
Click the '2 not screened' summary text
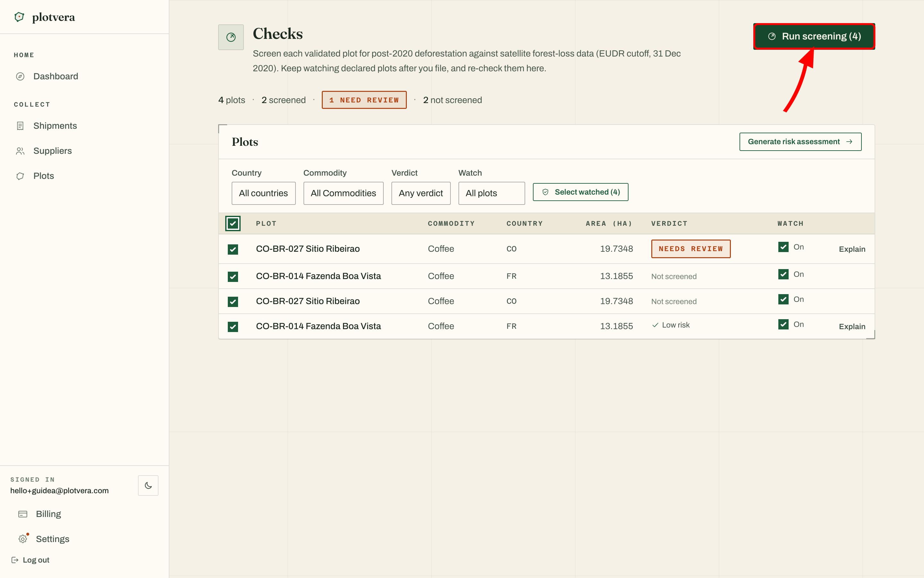(452, 100)
